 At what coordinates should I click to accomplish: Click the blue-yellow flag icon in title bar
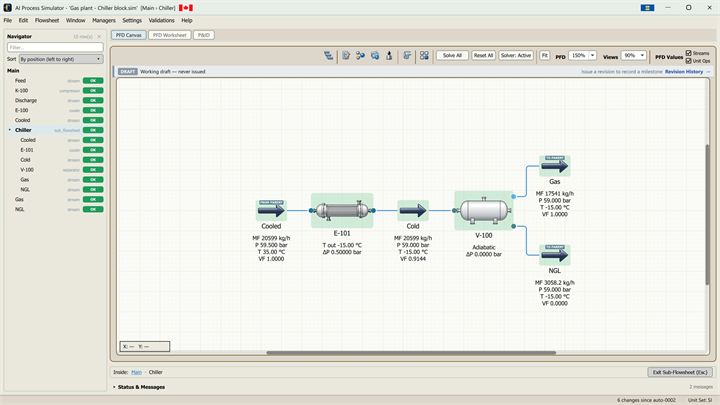647,8
